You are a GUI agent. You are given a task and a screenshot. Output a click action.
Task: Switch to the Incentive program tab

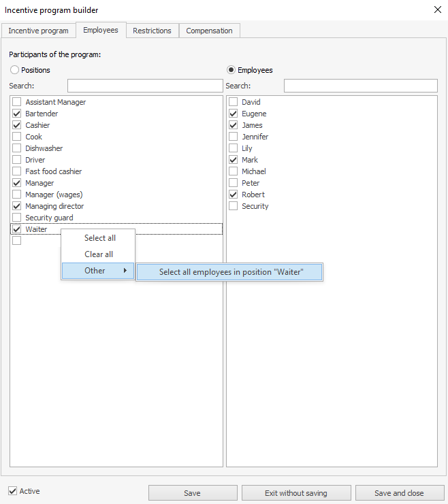point(38,31)
